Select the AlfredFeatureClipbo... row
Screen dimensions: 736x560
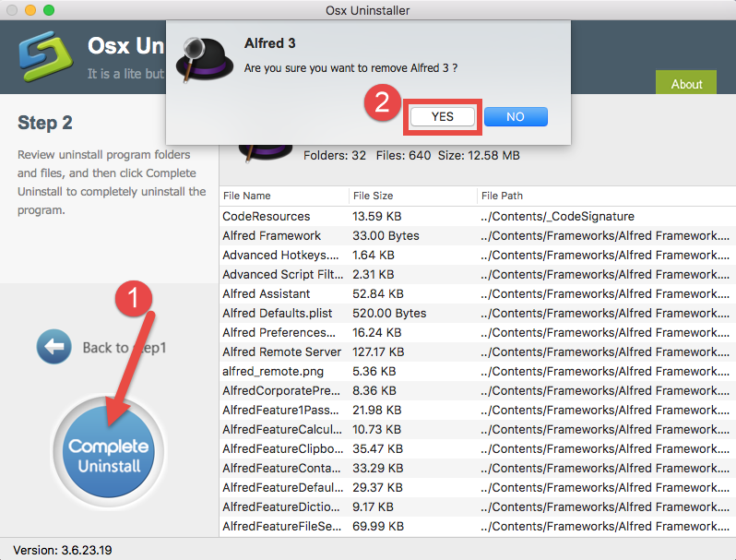click(x=478, y=448)
